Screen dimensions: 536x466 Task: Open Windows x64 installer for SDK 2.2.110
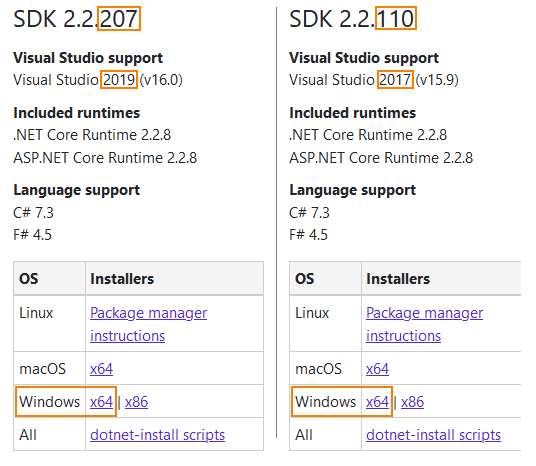point(377,402)
